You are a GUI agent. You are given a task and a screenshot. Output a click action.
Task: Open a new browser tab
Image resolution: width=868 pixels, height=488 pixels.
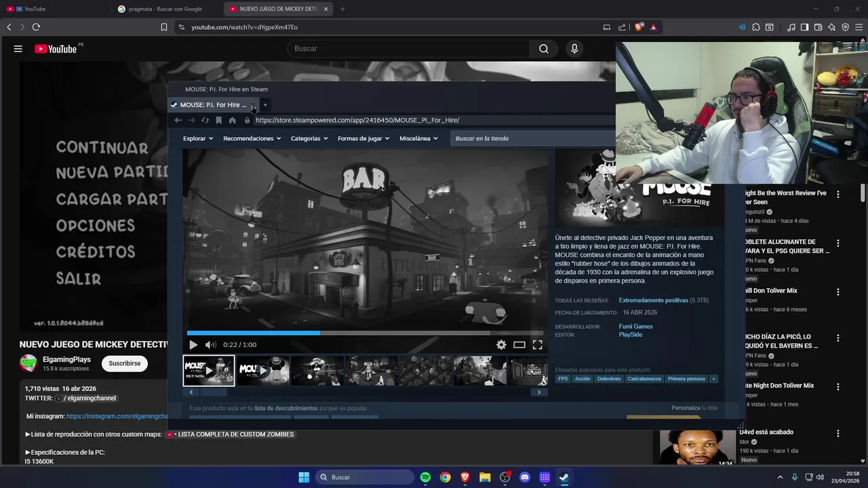[x=342, y=9]
